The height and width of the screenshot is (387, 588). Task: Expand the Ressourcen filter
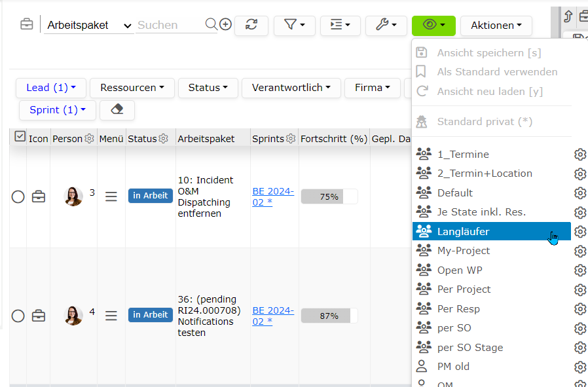132,88
